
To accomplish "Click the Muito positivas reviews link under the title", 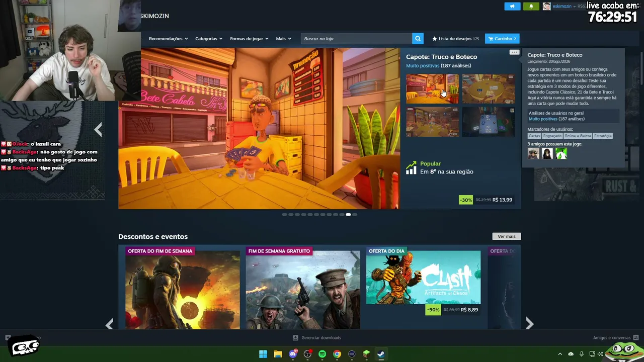I will coord(423,66).
